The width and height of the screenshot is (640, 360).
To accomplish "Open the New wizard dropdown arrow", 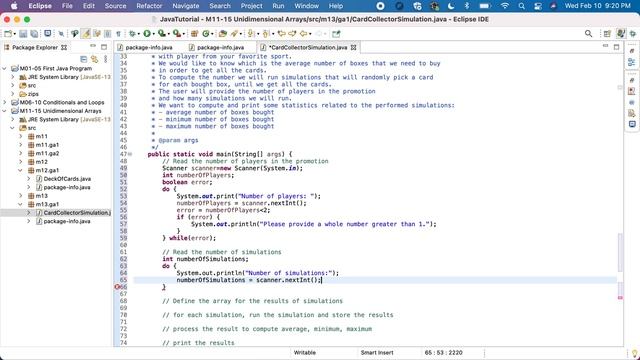I will click(x=14, y=34).
